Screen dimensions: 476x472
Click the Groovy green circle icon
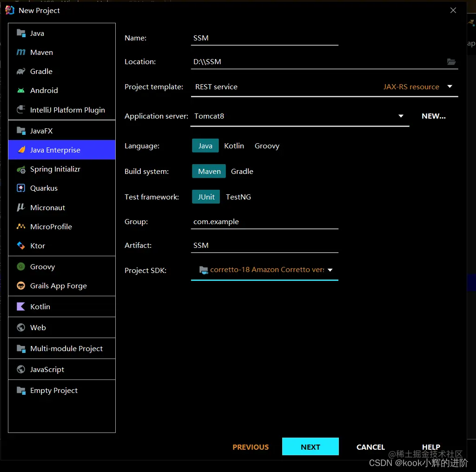click(21, 266)
